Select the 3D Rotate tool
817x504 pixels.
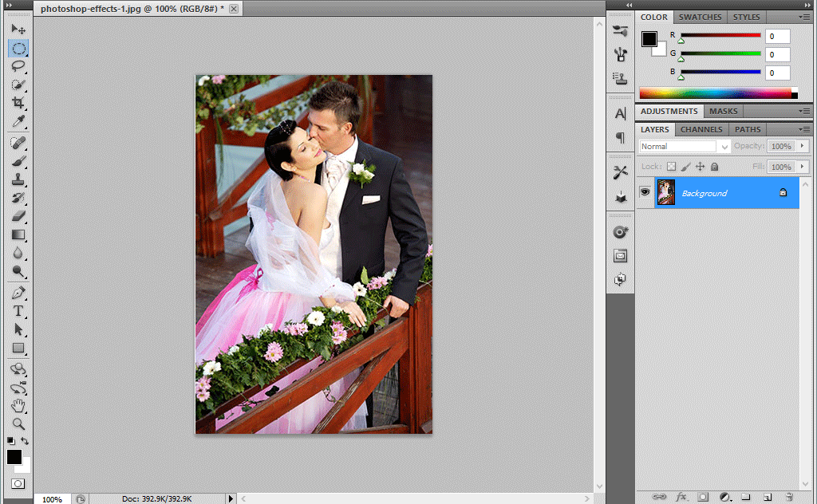tap(18, 369)
